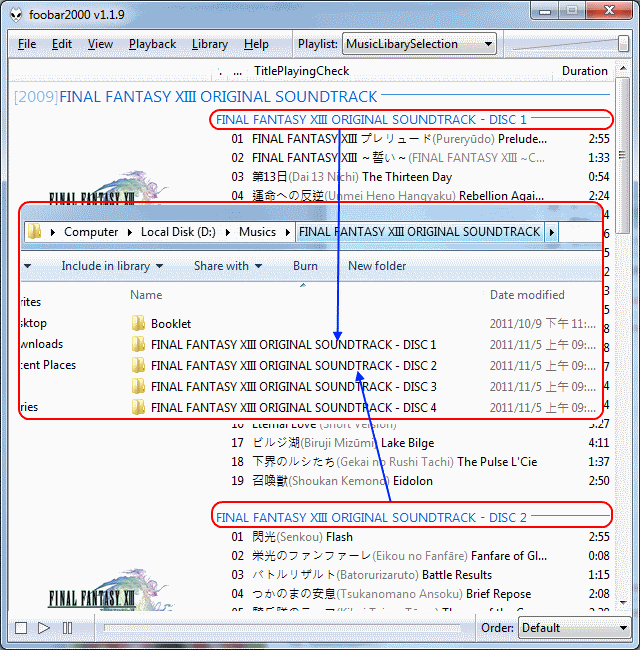Image resolution: width=640 pixels, height=650 pixels.
Task: Click the playlist scrollbar down arrow
Action: 623,602
